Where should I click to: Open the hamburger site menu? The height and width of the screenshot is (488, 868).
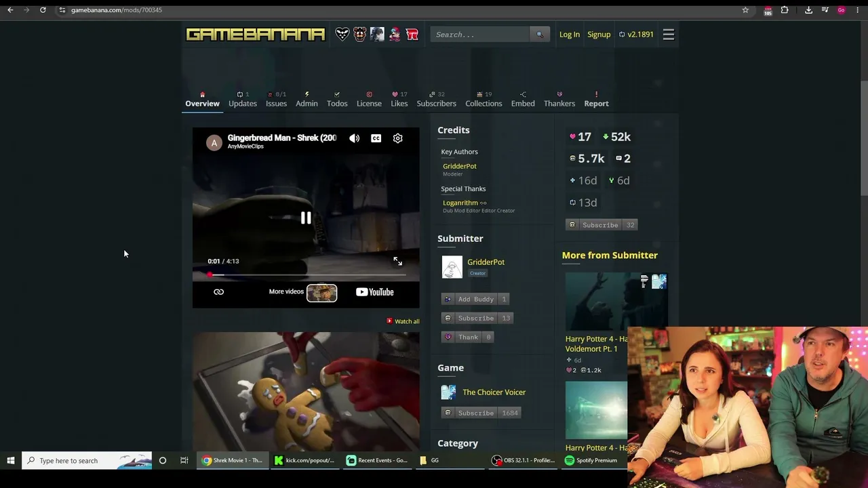pyautogui.click(x=669, y=35)
